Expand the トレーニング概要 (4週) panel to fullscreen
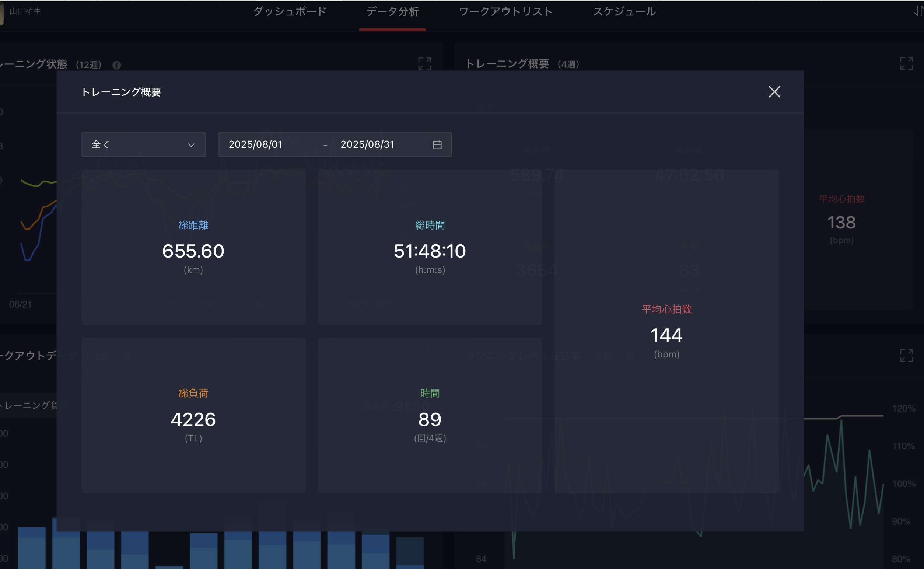 [x=906, y=64]
